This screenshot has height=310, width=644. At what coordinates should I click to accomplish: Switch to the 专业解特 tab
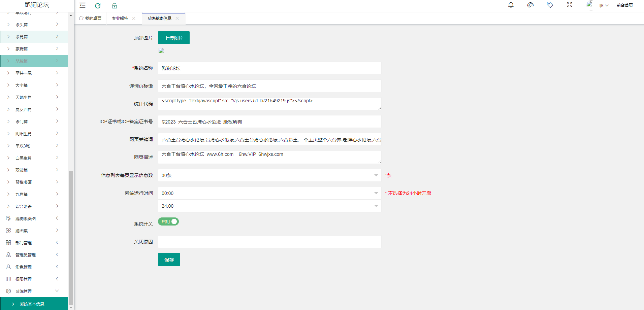120,19
